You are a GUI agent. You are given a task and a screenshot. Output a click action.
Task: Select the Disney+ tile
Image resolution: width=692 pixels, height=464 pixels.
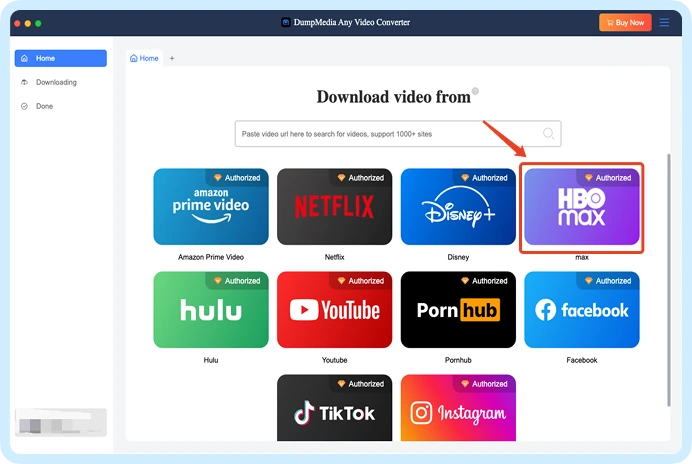click(458, 206)
